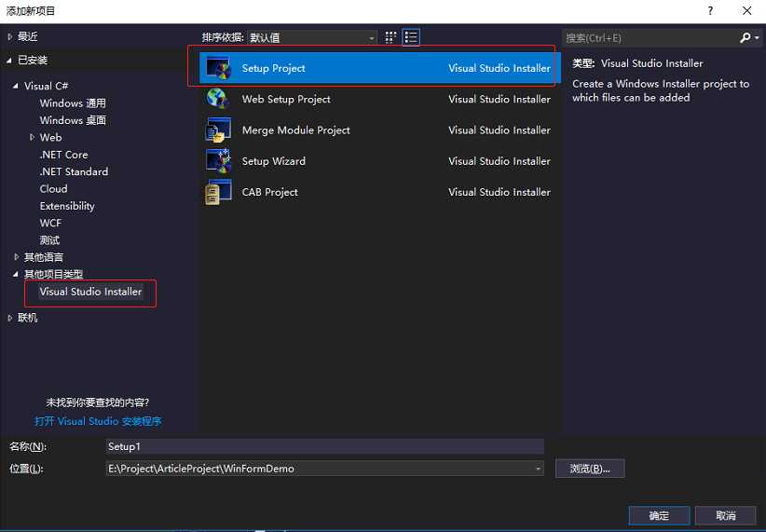766x532 pixels.
Task: Switch to medium icons list view
Action: pyautogui.click(x=411, y=37)
